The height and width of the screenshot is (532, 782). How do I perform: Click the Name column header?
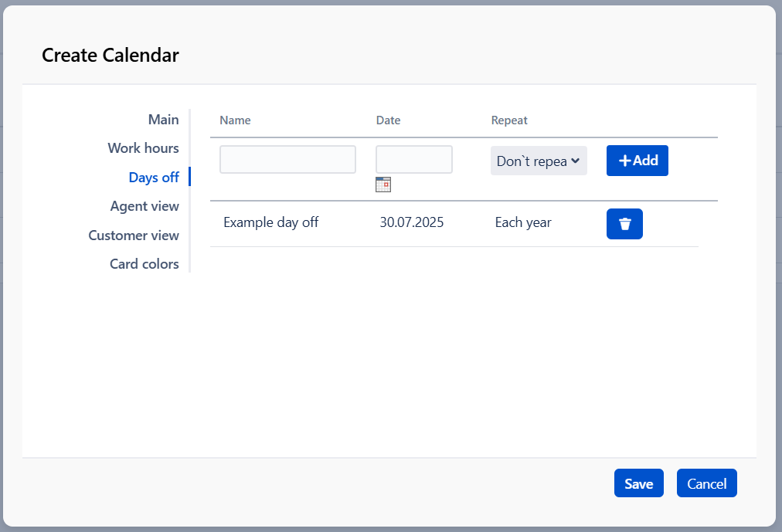point(235,120)
